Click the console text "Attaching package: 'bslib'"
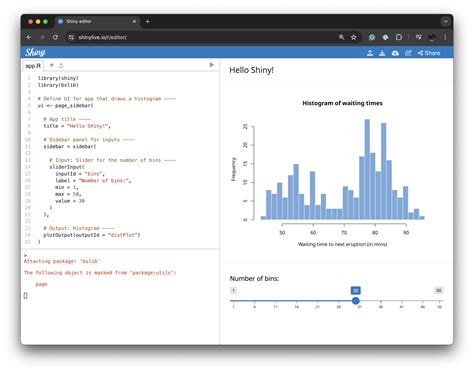The height and width of the screenshot is (372, 474). [62, 261]
